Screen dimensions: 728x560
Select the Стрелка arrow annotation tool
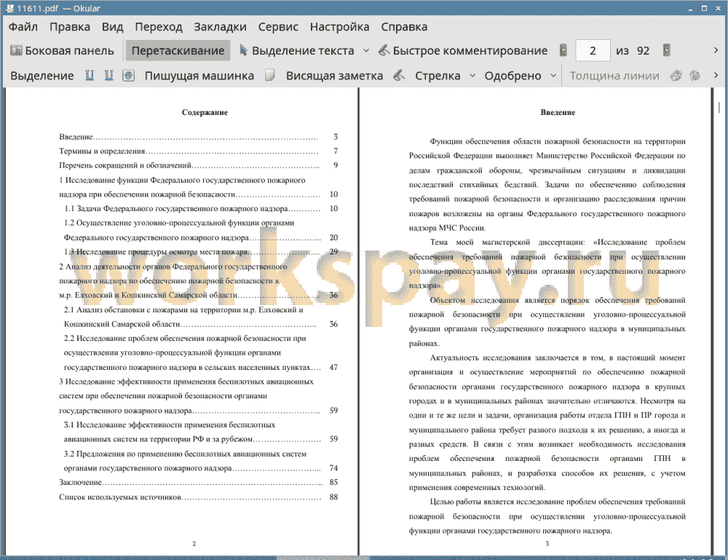438,76
